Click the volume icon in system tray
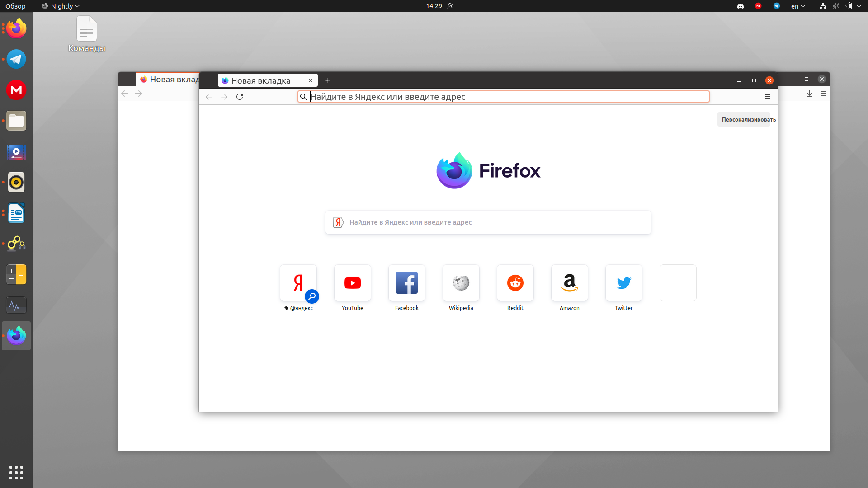The height and width of the screenshot is (488, 868). coord(836,6)
